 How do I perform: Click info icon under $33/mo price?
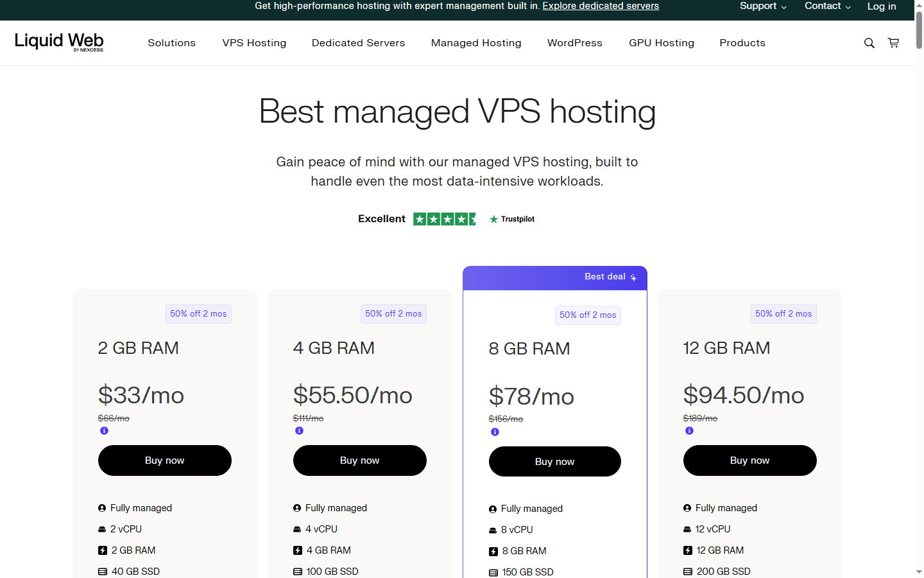tap(104, 431)
